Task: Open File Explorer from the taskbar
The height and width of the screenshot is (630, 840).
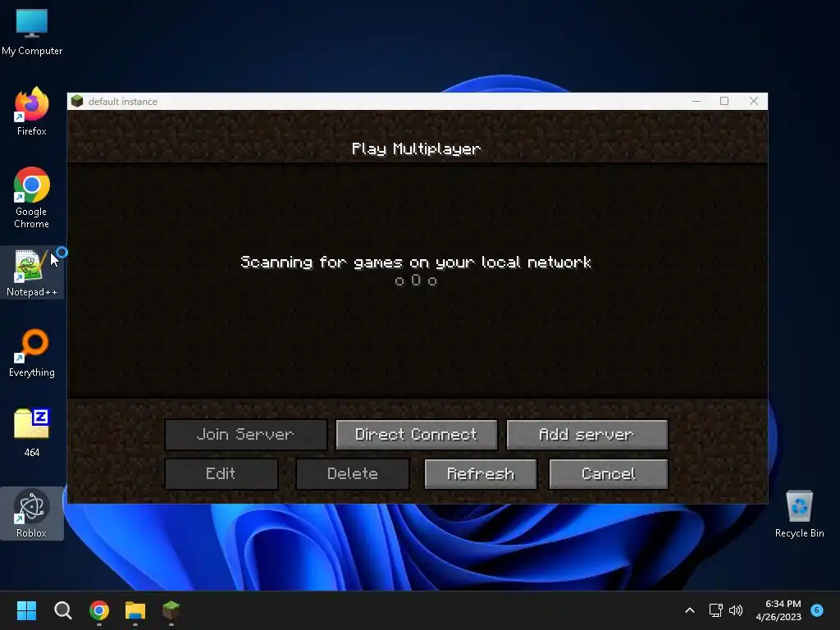Action: [135, 610]
